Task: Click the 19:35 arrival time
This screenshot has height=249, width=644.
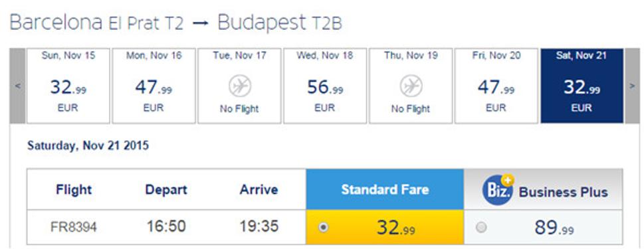Action: 259,226
